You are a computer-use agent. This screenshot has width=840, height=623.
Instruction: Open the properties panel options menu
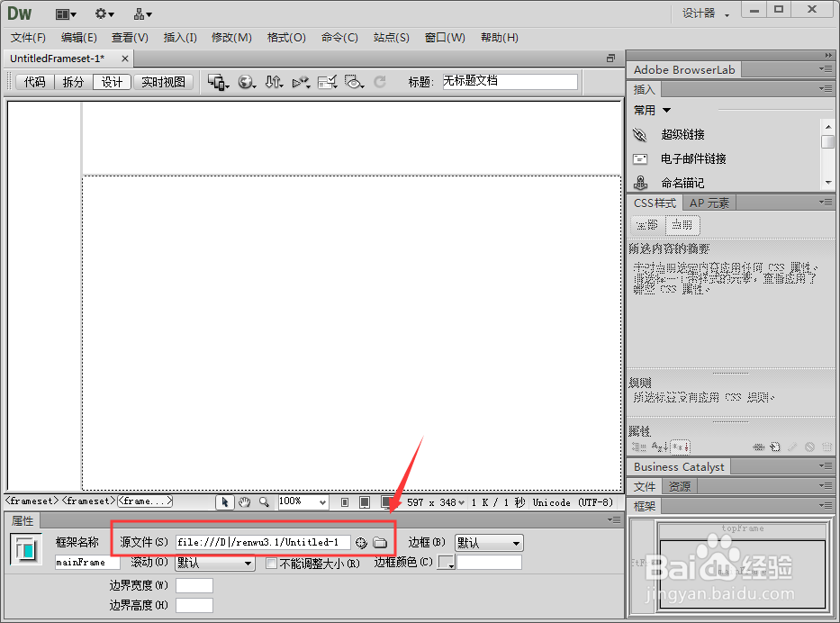(x=614, y=519)
